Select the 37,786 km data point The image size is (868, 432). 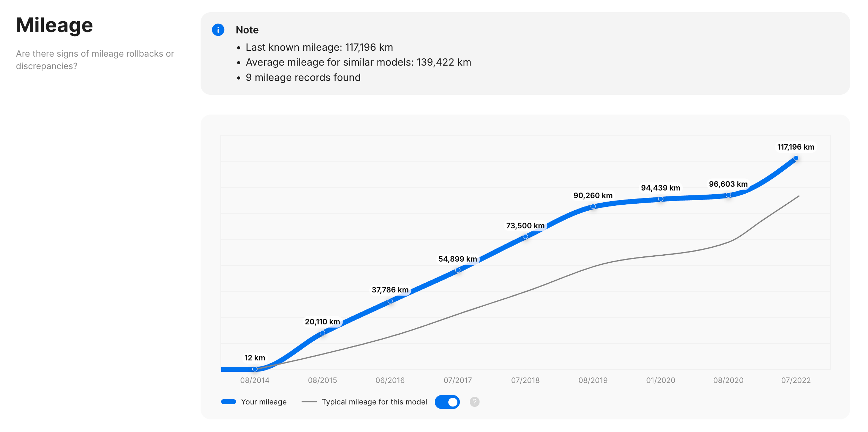(390, 301)
